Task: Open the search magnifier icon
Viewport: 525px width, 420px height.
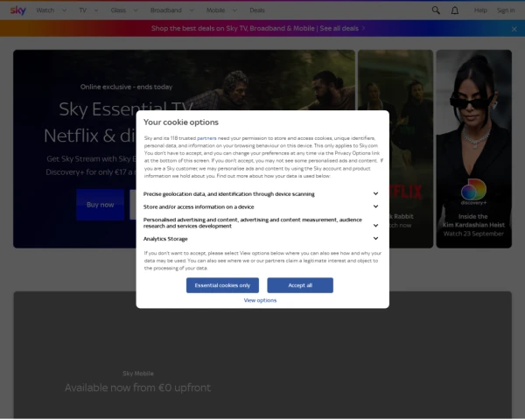Action: [x=436, y=10]
